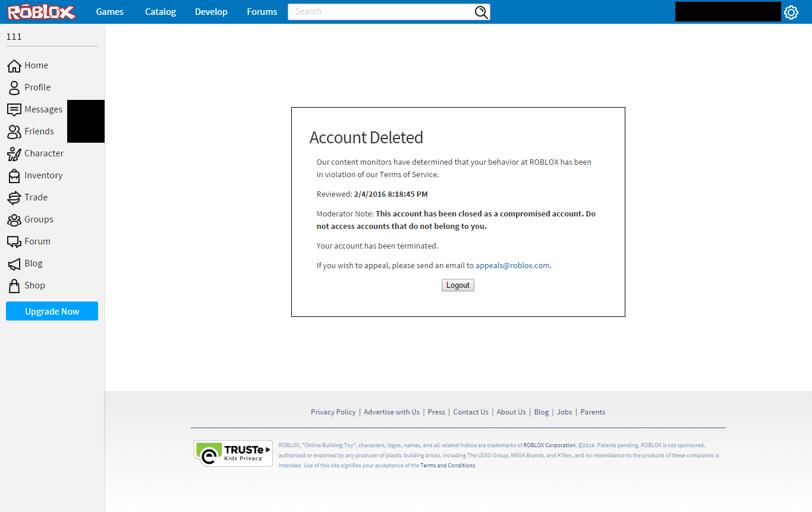Screen dimensions: 812x512
Task: Select Character label in sidebar
Action: (44, 153)
